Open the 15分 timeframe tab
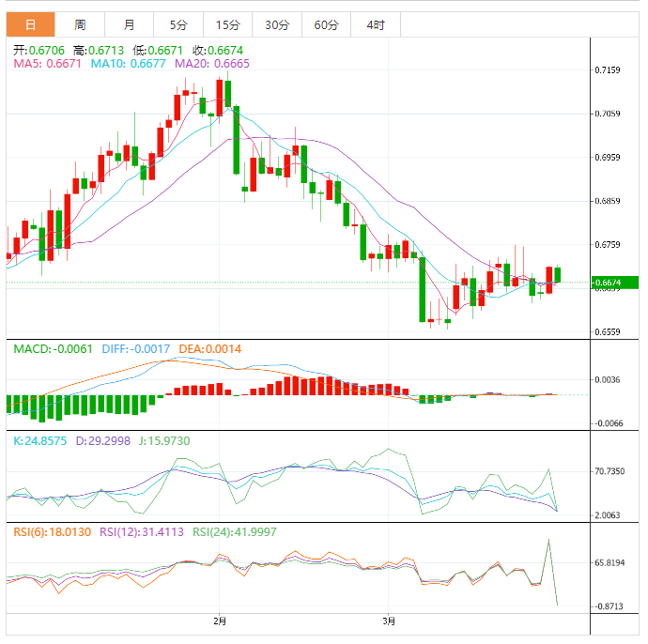Screen dimensions: 648x644 pos(227,24)
